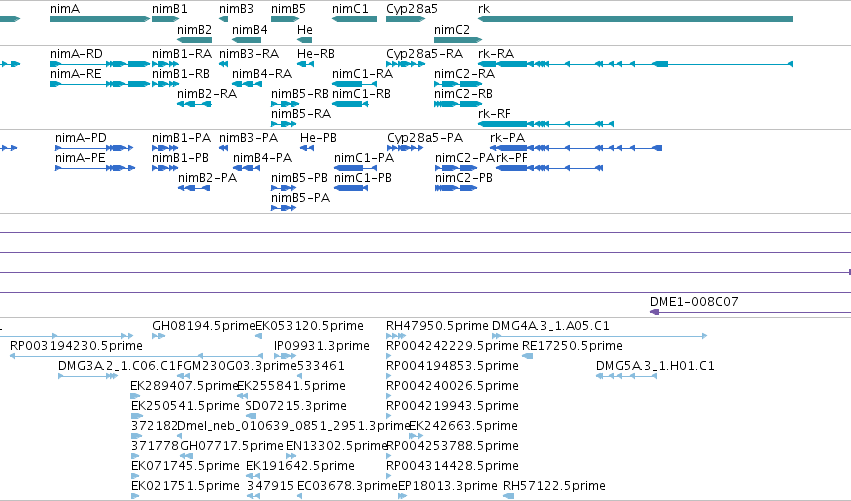
Task: Select EST RH47950.5prime
Action: [396, 337]
